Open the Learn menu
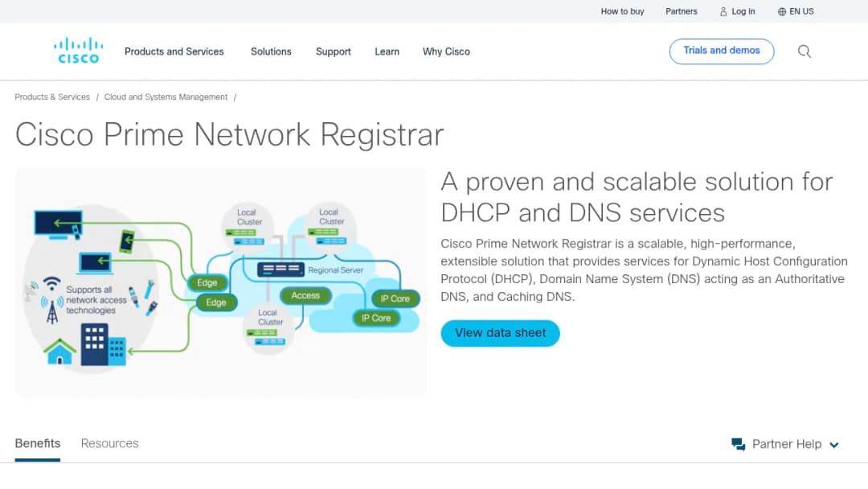868x489 pixels. point(387,51)
